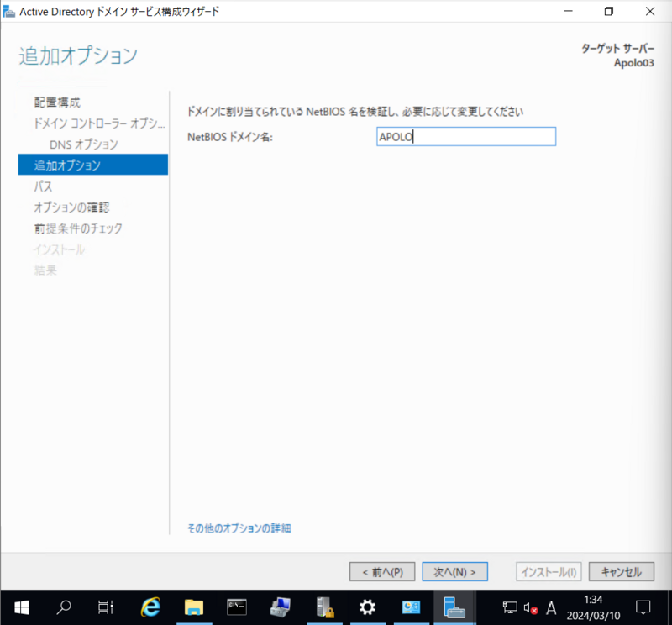The image size is (672, 625).
Task: Toggle IME input mode indicator A
Action: point(551,607)
